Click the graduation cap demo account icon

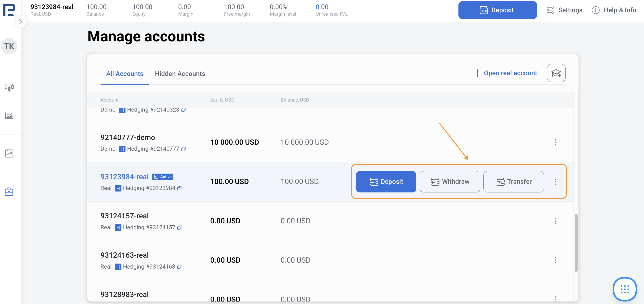pos(556,73)
